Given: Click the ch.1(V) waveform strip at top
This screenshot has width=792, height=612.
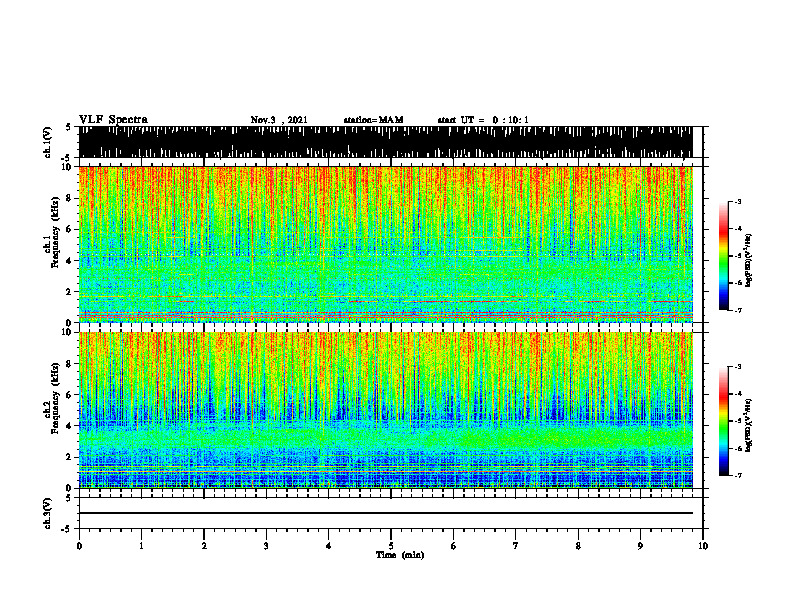Looking at the screenshot, I should pyautogui.click(x=386, y=142).
